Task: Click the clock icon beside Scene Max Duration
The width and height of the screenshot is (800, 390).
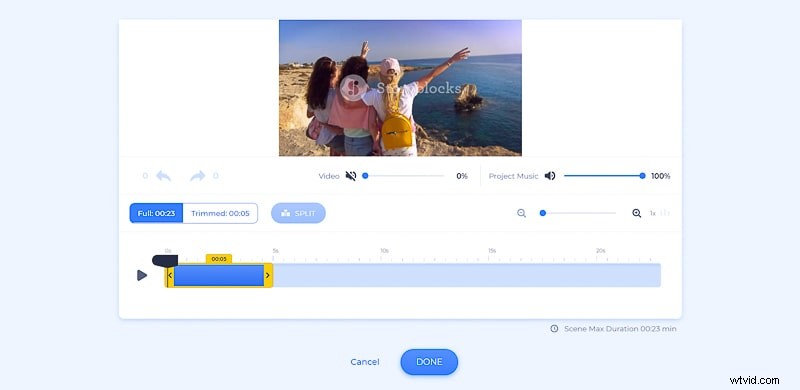Action: tap(554, 329)
